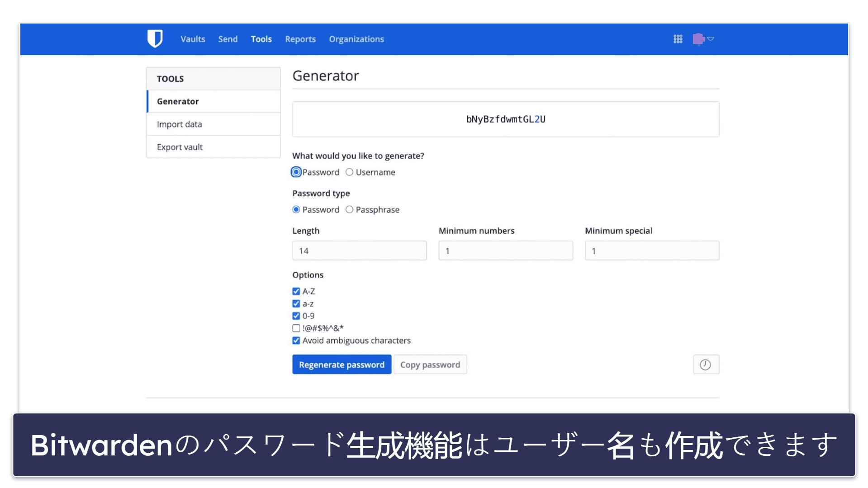Go to the Vaults tab
Screen dimensions: 868x488
[x=193, y=39]
